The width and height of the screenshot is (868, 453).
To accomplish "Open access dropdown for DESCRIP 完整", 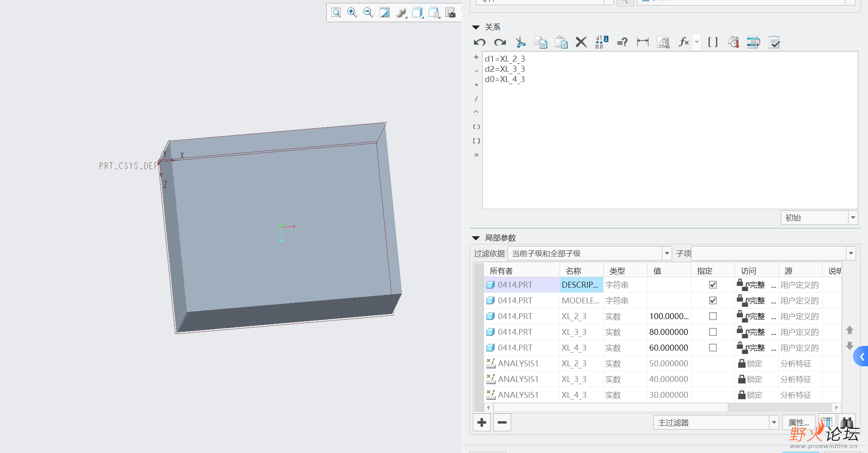I will (x=774, y=285).
